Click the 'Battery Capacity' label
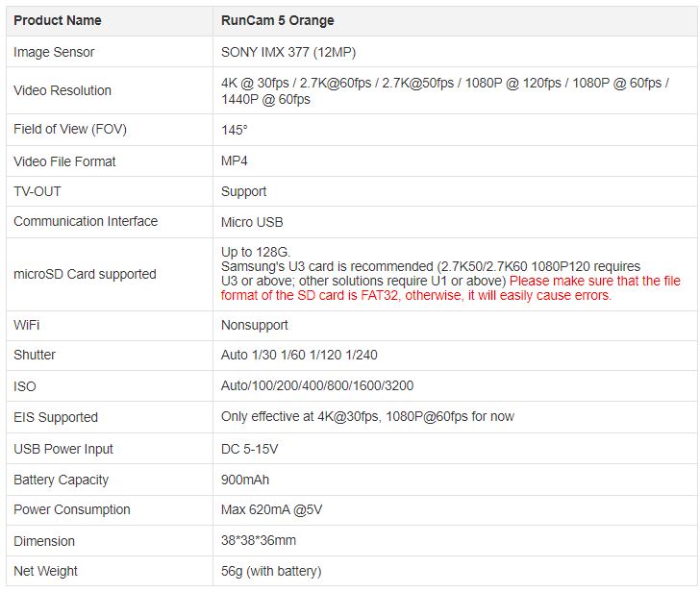Image resolution: width=700 pixels, height=592 pixels. click(x=62, y=480)
